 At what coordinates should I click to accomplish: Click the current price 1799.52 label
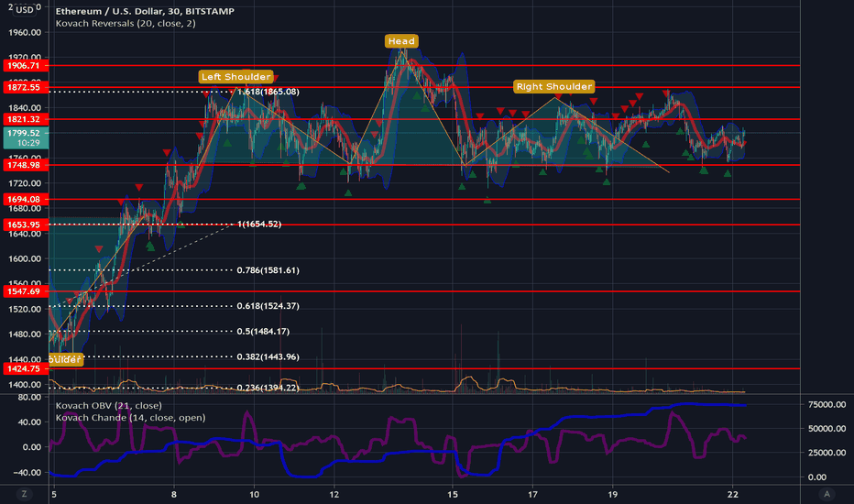[26, 137]
